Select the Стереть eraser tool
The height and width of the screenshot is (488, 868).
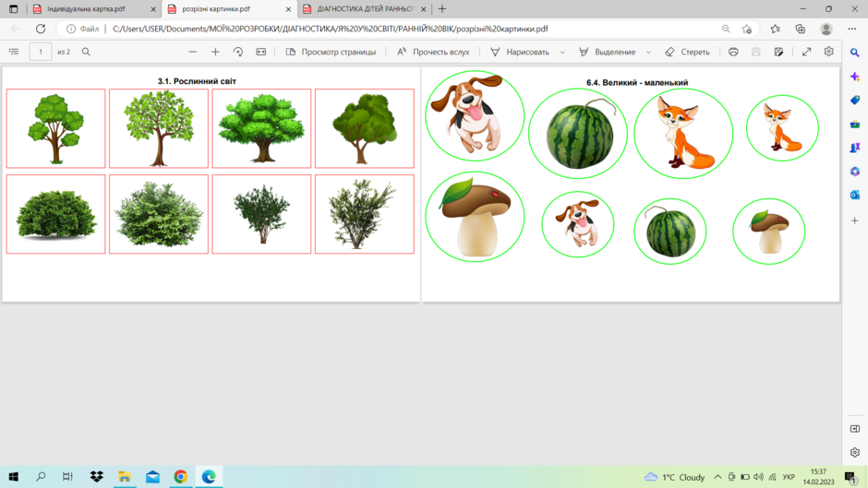[x=687, y=52]
